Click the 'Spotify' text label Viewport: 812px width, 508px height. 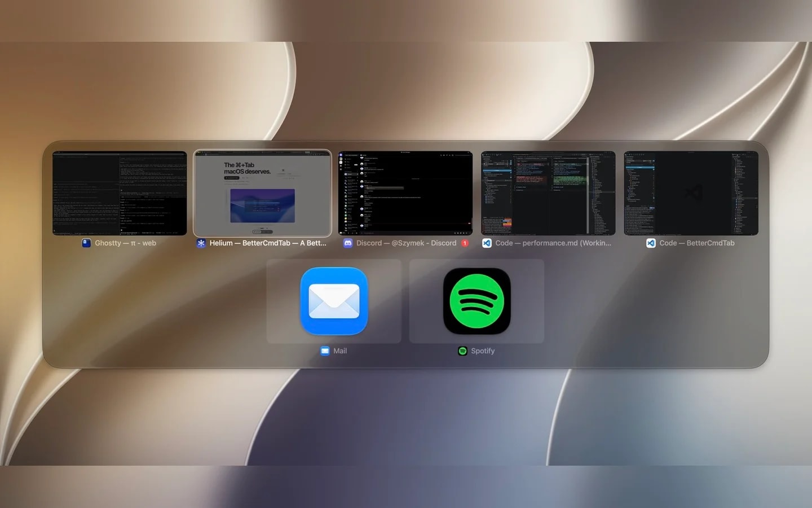tap(483, 351)
